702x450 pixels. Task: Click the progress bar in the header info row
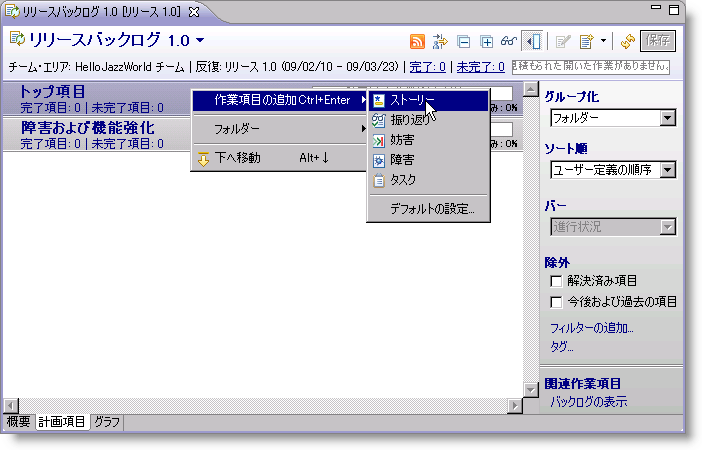(591, 67)
